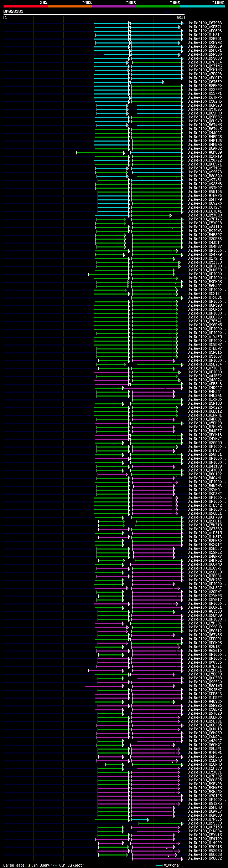Select the UniRef100_Q9ZTM6 label
Screen dimensions: 228x868
pyautogui.click(x=204, y=66)
